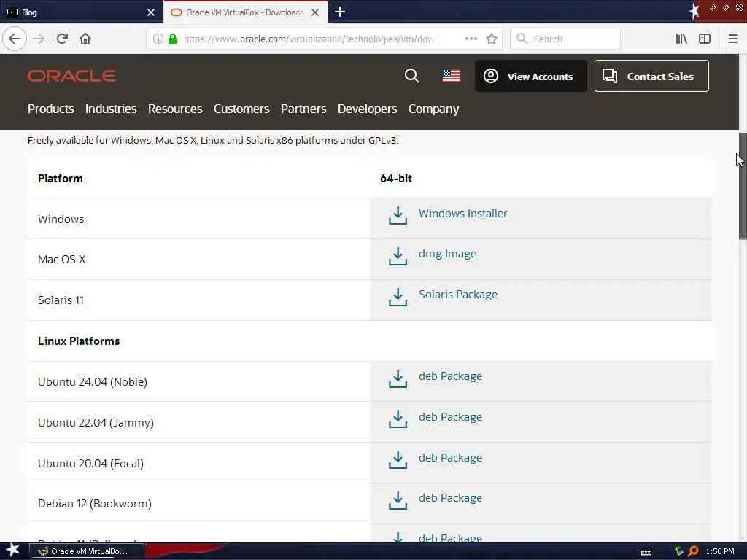Click download icon in Ubuntu 24.04 row
Viewport: 747px width, 560px height.
(398, 378)
